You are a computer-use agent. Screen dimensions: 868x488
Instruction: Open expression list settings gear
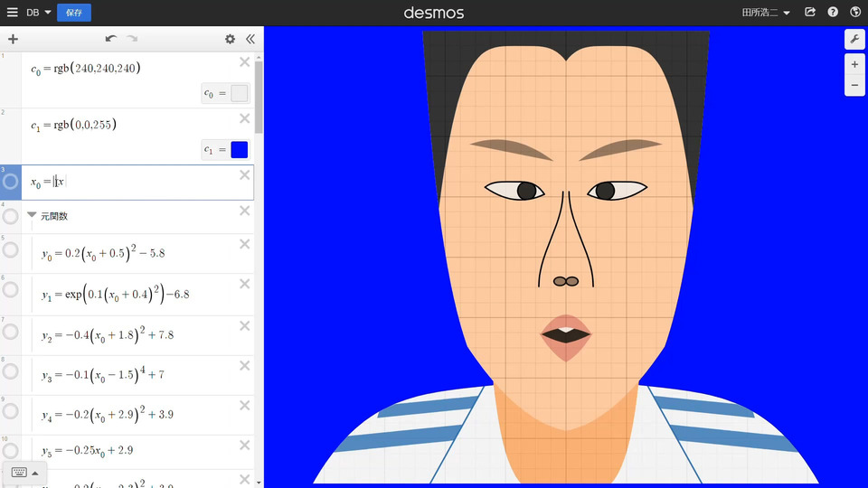(230, 39)
